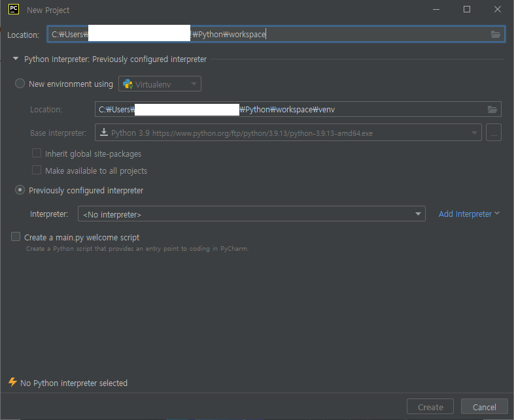514x420 pixels.
Task: Browse folder for virtualenv Location path
Action: click(492, 109)
